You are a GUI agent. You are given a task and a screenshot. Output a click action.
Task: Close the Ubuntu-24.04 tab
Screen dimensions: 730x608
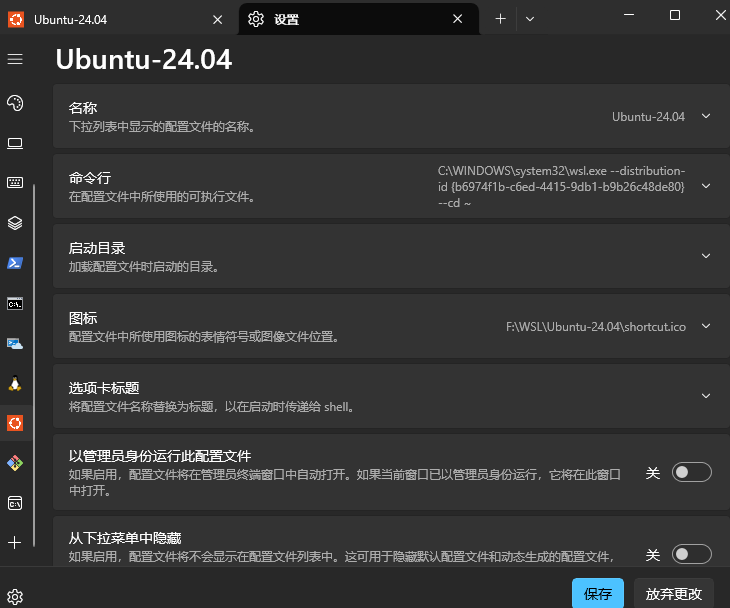tap(217, 20)
